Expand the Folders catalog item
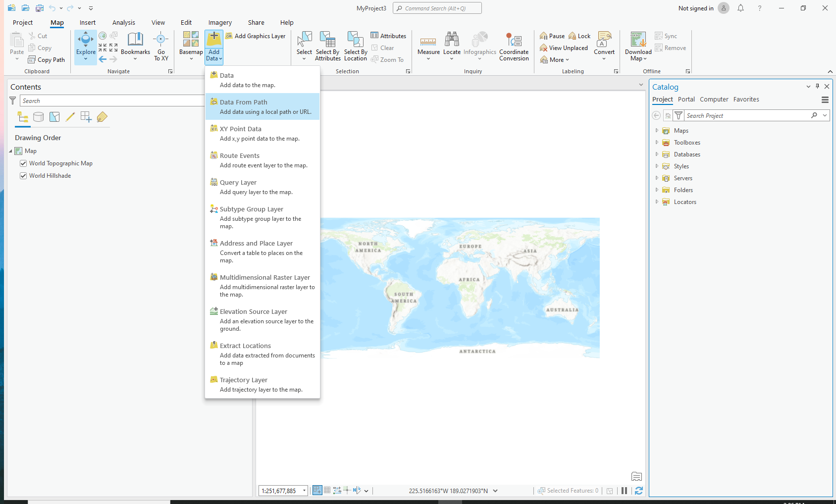This screenshot has width=836, height=504. (657, 190)
